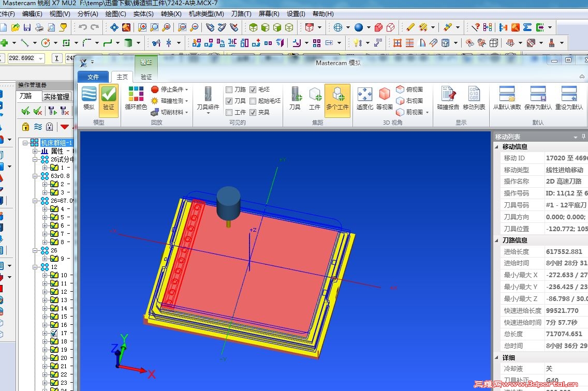This screenshot has height=391, width=588.
Task: Open the 帮助(H) menu
Action: [x=323, y=14]
